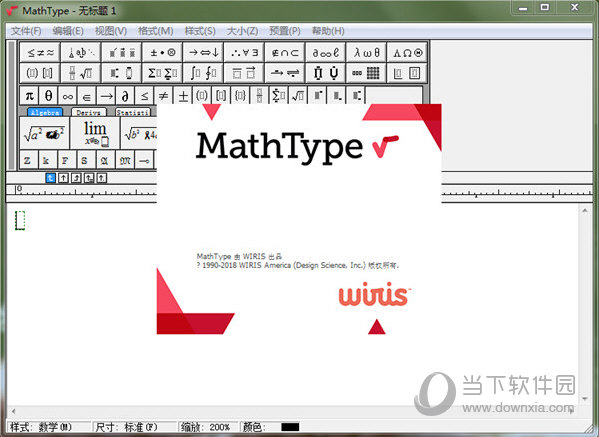599x437 pixels.
Task: Insert the infinity symbol from small bar
Action: tap(68, 95)
